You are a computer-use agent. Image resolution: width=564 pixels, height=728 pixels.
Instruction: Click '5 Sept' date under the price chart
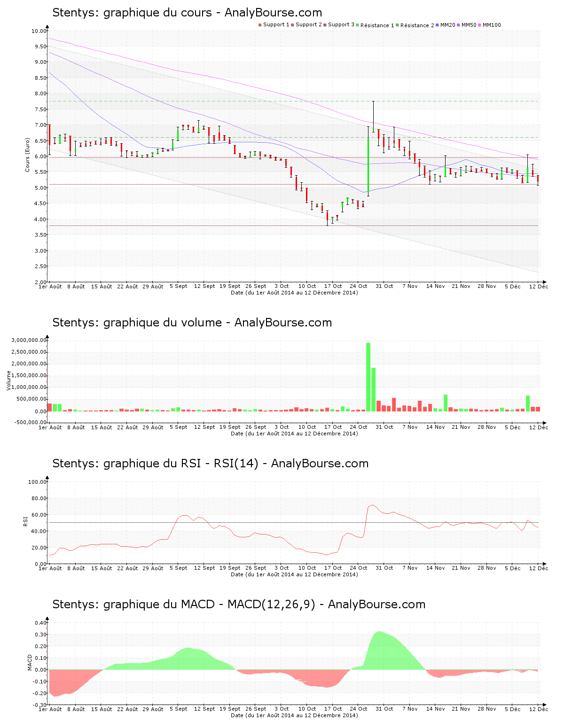[x=178, y=286]
